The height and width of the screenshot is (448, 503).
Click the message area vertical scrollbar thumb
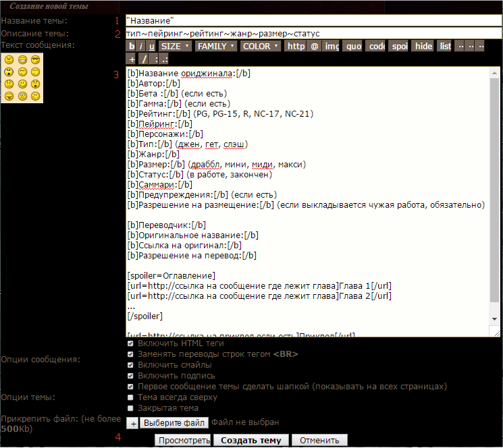pyautogui.click(x=495, y=190)
